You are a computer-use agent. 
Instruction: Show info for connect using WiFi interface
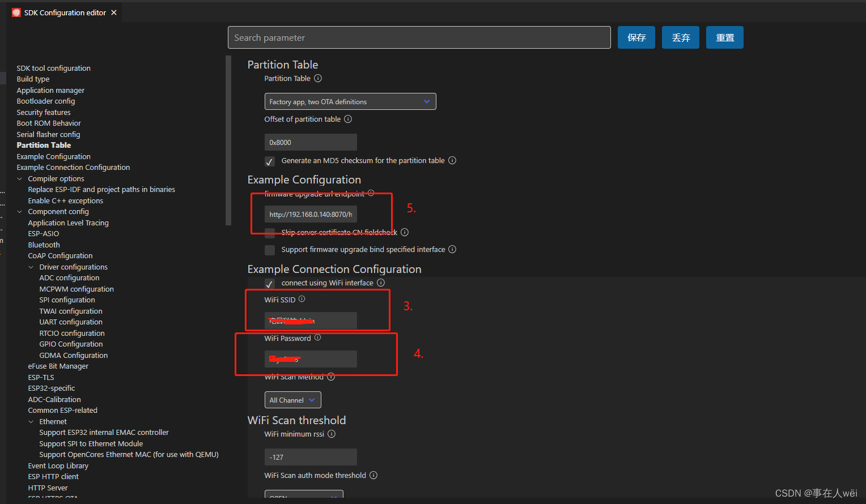pos(381,283)
